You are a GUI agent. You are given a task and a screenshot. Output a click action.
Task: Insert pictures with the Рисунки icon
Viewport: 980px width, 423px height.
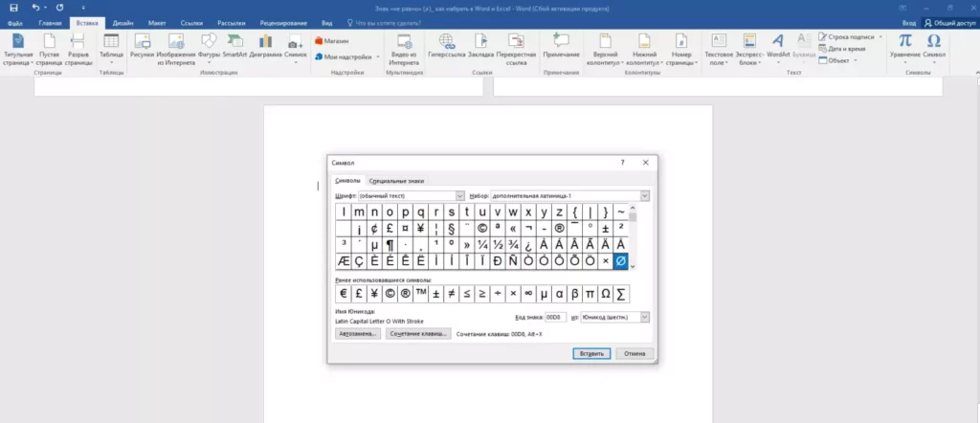pyautogui.click(x=143, y=47)
